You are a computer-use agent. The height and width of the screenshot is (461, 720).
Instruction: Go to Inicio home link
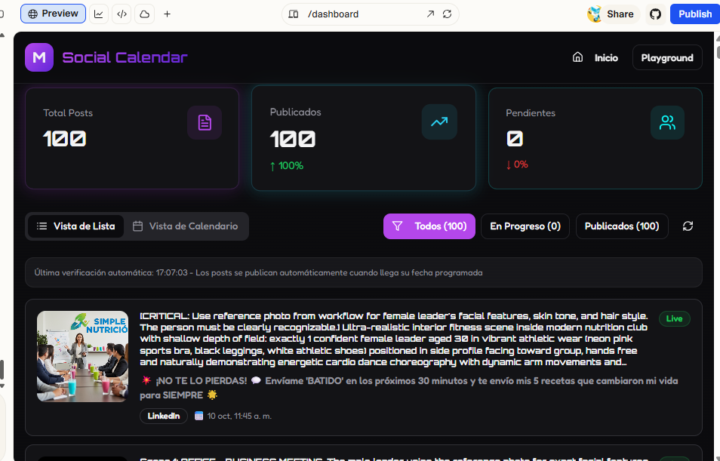(606, 58)
